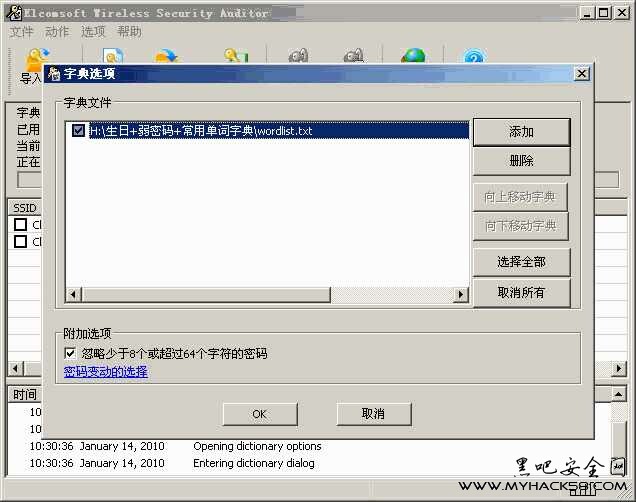Open the 文件 menu
This screenshot has width=636, height=502.
(x=22, y=31)
